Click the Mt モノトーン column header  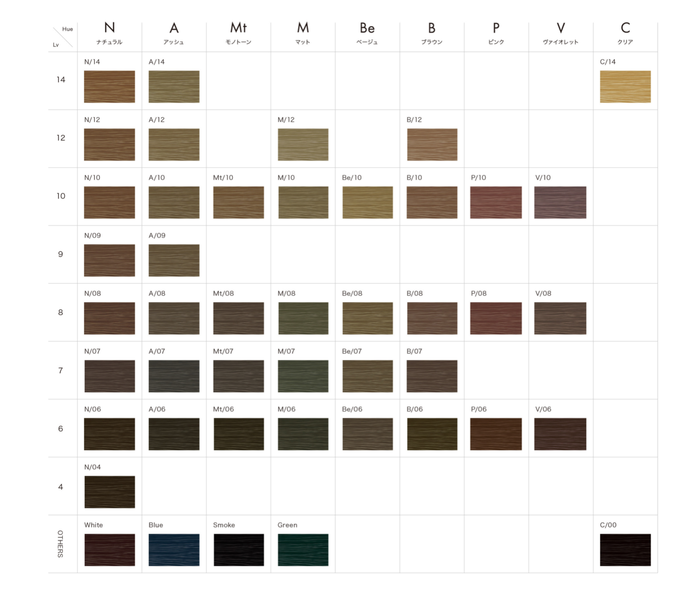(238, 33)
